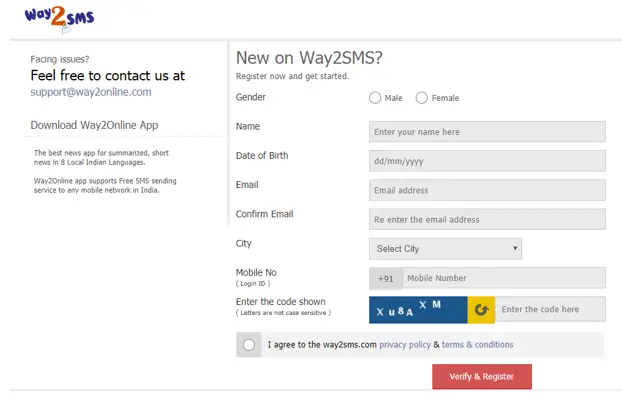Open the Select City dropdown
The width and height of the screenshot is (622, 396).
point(445,249)
